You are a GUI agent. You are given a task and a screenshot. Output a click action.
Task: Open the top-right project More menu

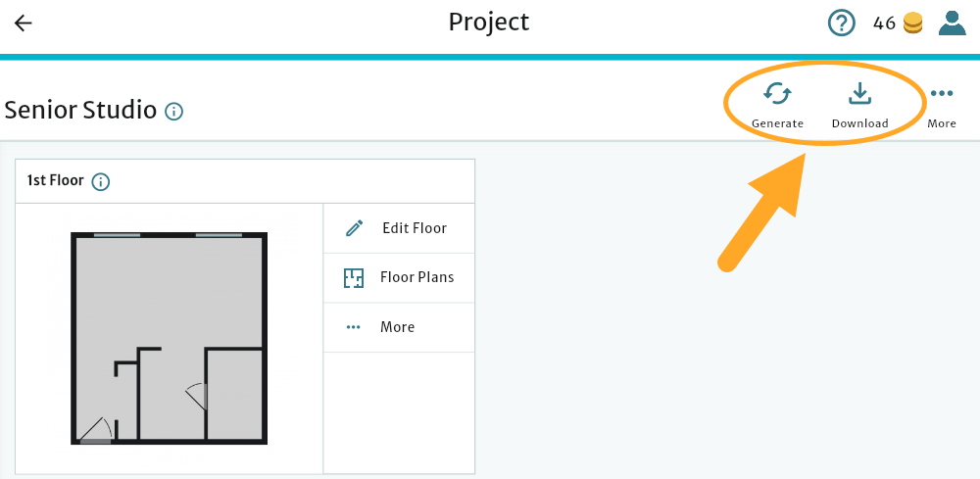[x=942, y=94]
